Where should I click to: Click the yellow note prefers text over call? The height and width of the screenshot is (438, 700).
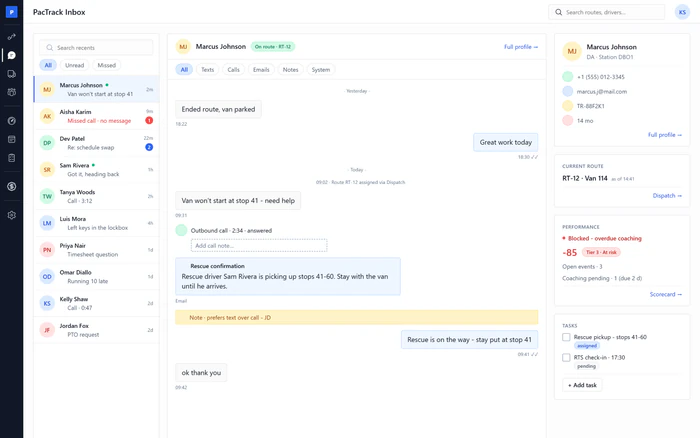(x=357, y=317)
